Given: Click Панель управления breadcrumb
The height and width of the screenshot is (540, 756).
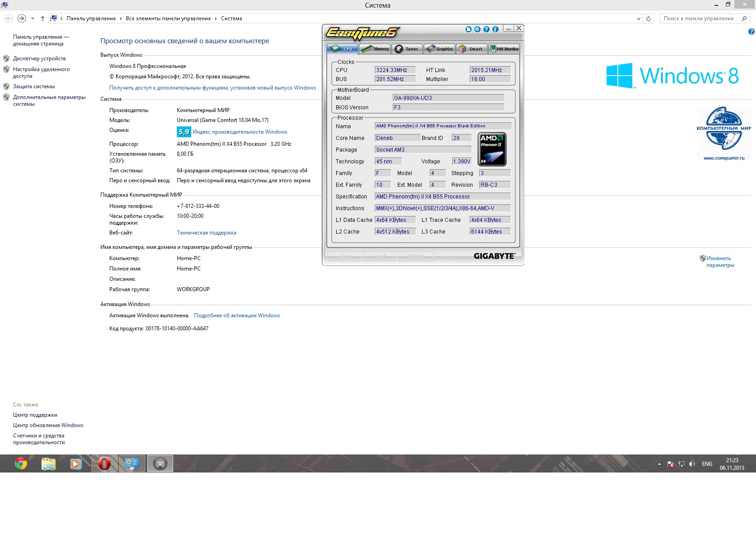Looking at the screenshot, I should click(x=91, y=18).
